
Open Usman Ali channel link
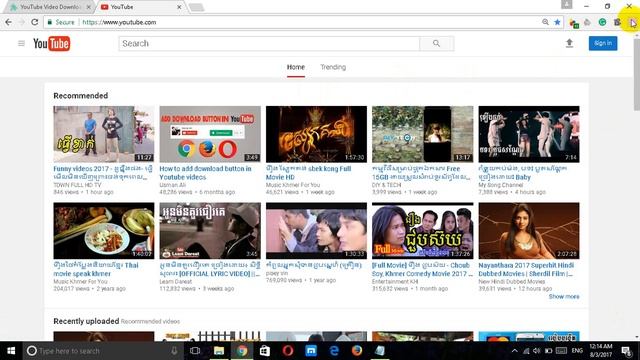click(x=172, y=185)
